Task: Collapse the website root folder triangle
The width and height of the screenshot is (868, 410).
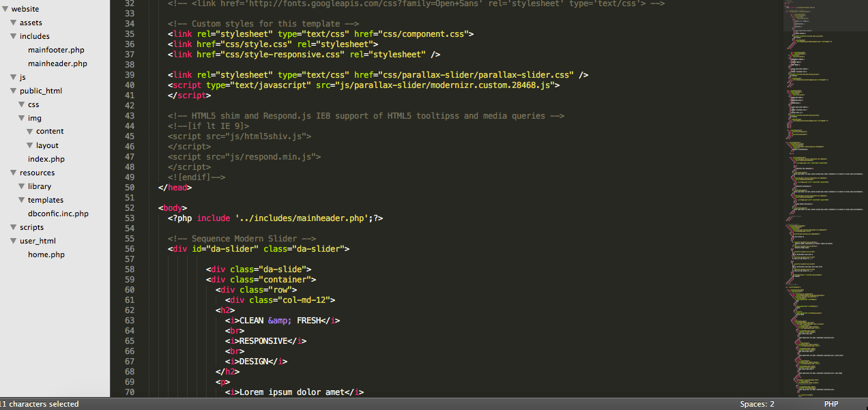Action: [x=5, y=9]
